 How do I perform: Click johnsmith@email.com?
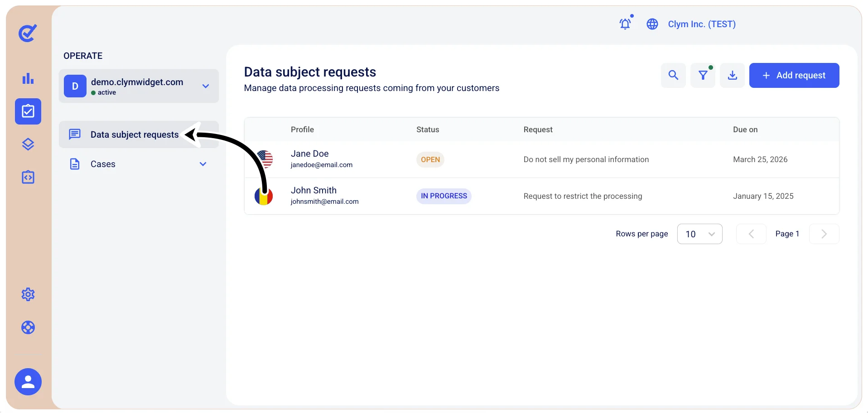pyautogui.click(x=324, y=202)
